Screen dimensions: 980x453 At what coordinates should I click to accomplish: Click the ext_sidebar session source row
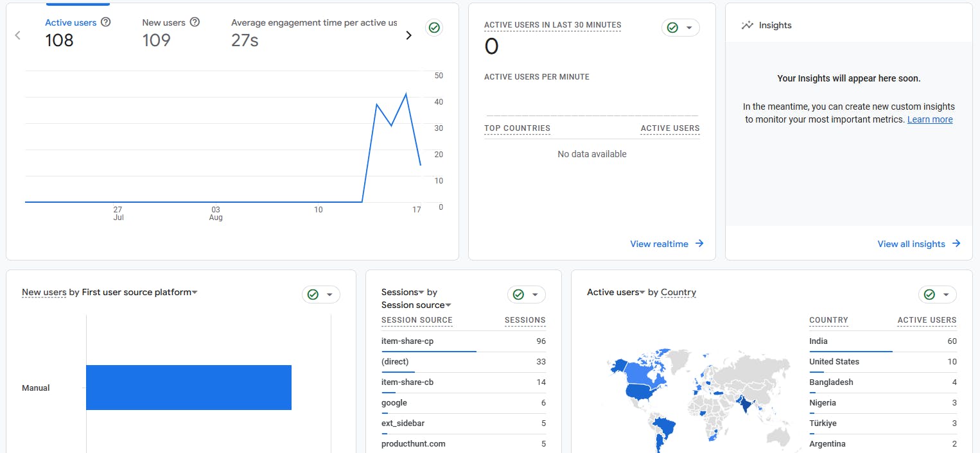[x=464, y=423]
